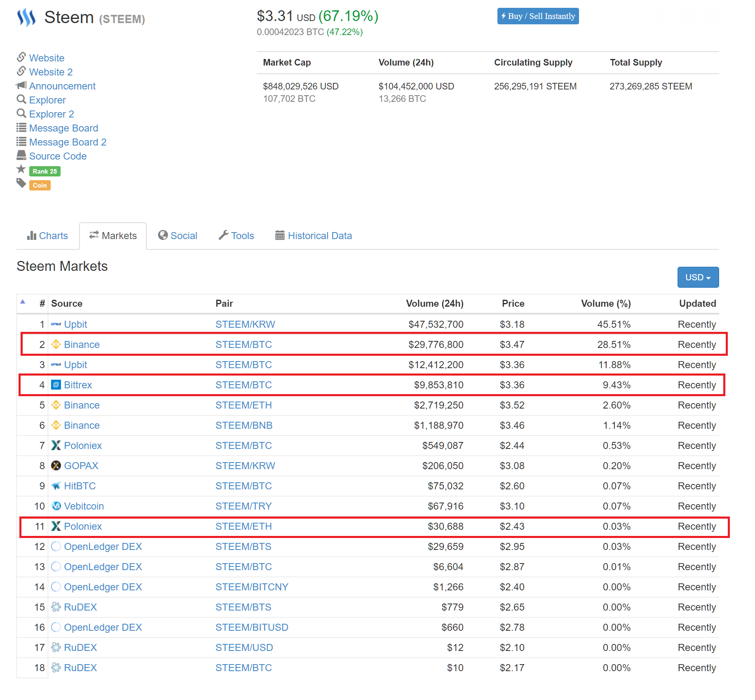Click the chain icon beside Website 2

(21, 71)
